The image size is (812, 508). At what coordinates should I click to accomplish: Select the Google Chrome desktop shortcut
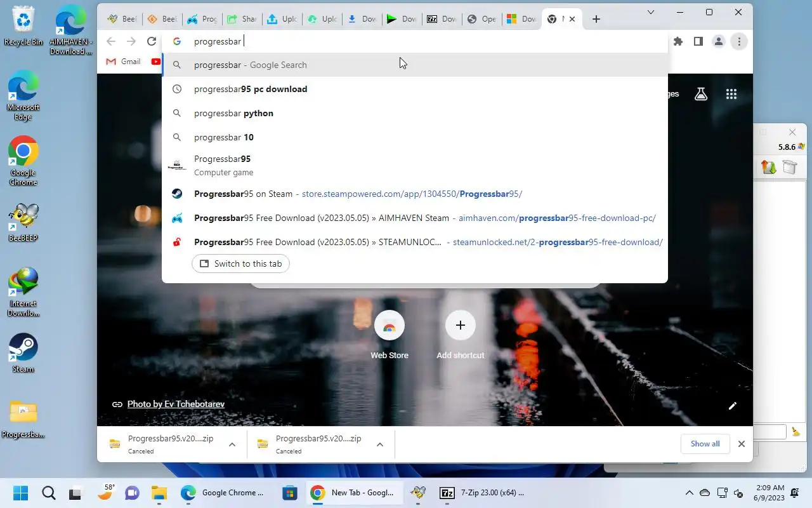pyautogui.click(x=23, y=161)
